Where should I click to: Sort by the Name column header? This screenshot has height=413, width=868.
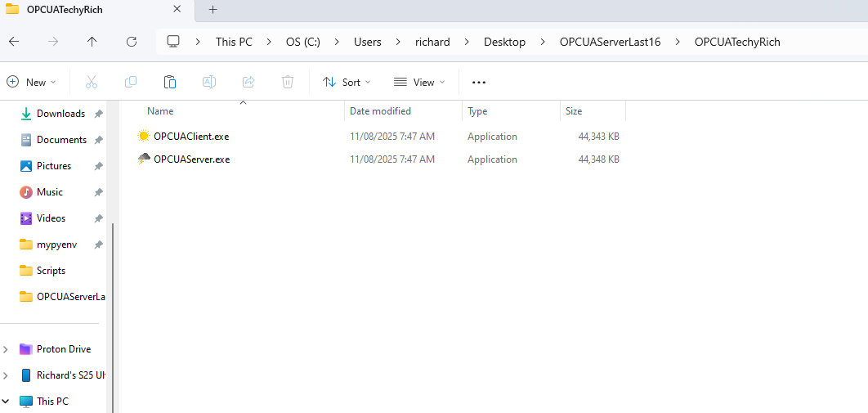click(160, 111)
